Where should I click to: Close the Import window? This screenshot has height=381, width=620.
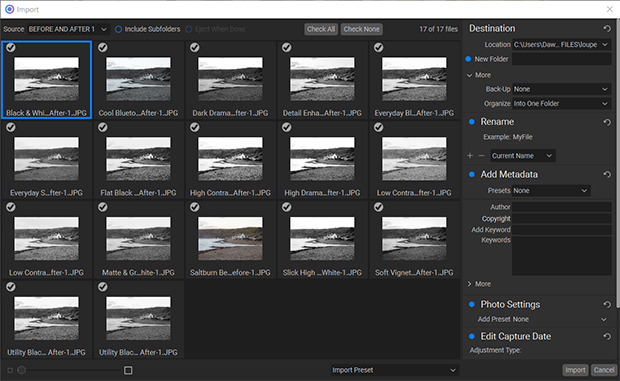click(610, 9)
